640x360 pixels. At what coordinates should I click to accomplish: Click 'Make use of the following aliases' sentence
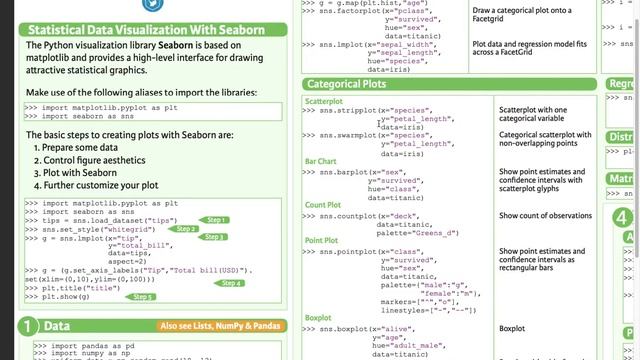pyautogui.click(x=142, y=93)
